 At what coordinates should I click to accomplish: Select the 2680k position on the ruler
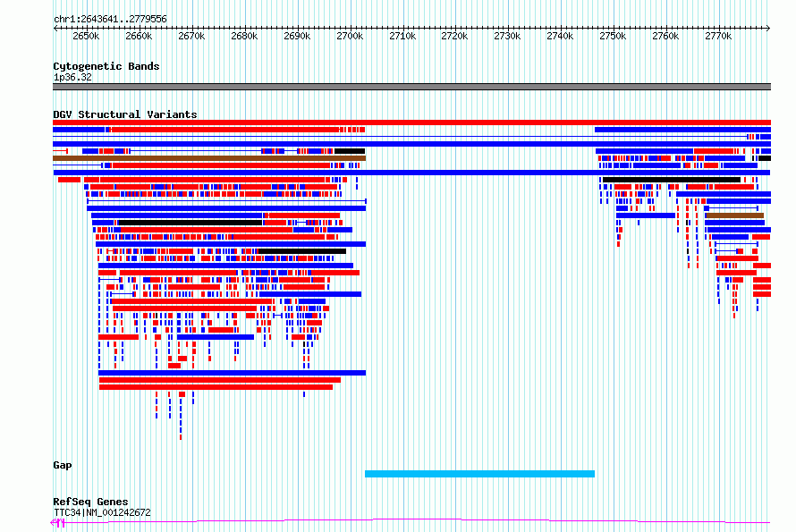pos(244,37)
